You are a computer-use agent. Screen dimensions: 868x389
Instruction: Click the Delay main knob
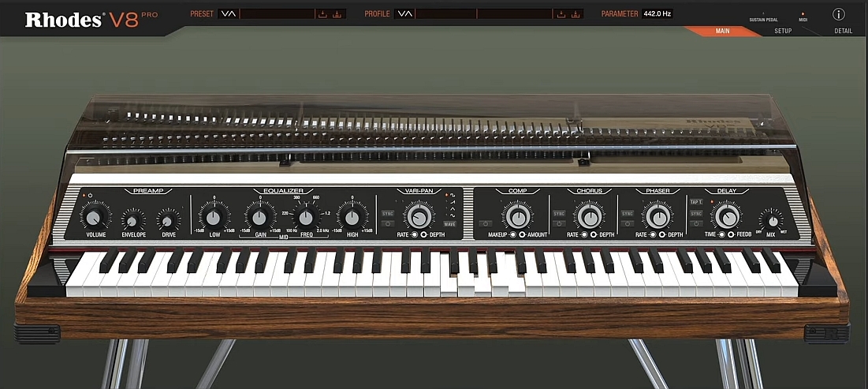click(x=727, y=217)
